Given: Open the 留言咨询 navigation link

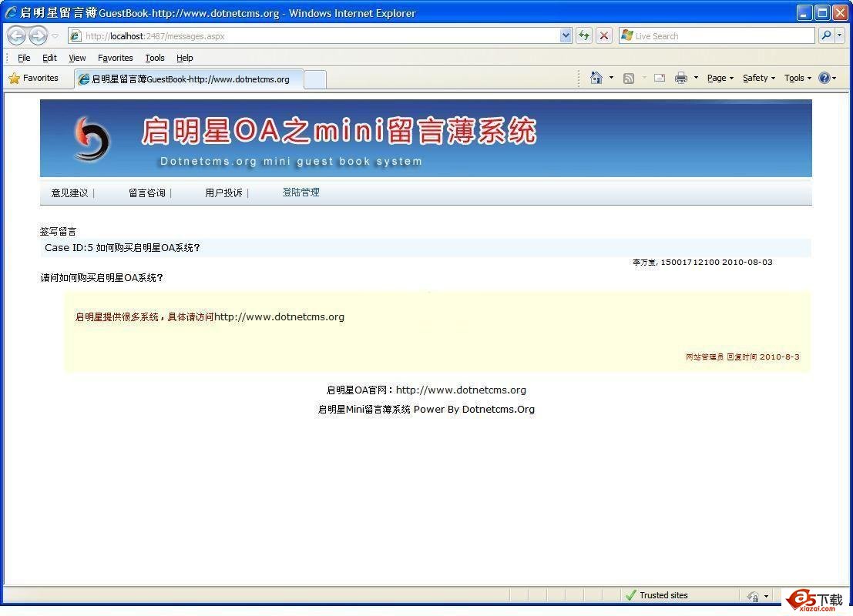Looking at the screenshot, I should [x=147, y=193].
